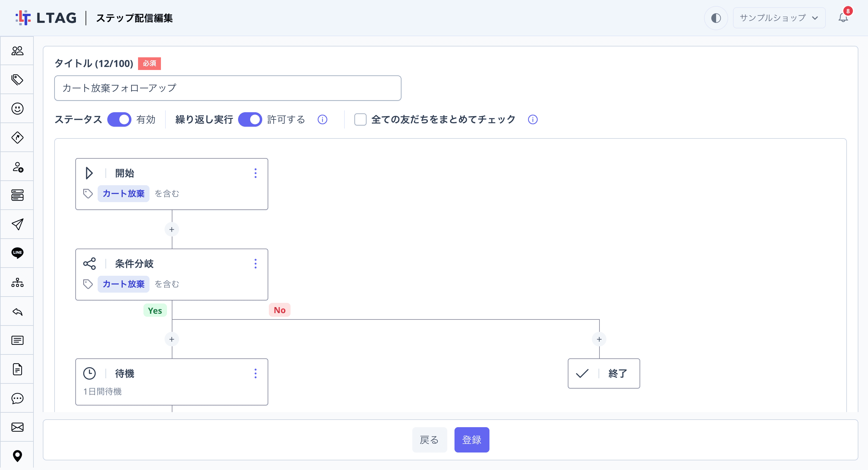868x470 pixels.
Task: Click the タイトル input field
Action: tap(228, 88)
